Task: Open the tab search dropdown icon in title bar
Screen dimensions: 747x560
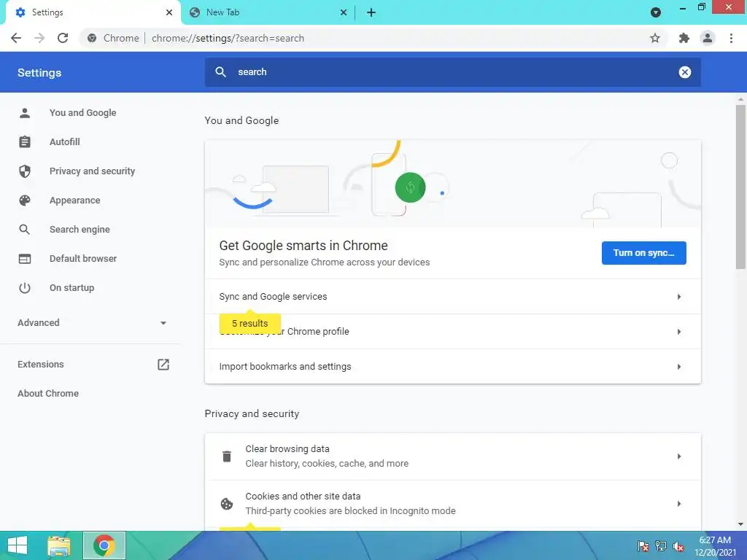Action: (x=656, y=12)
